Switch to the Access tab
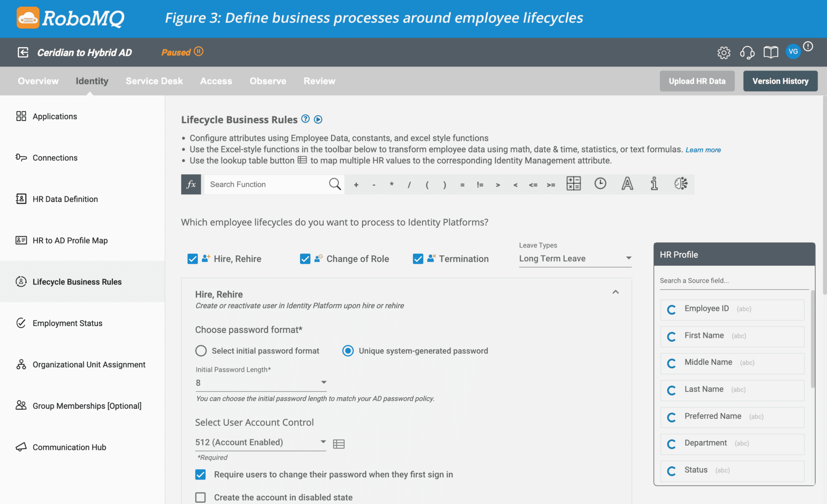The image size is (827, 504). tap(216, 81)
